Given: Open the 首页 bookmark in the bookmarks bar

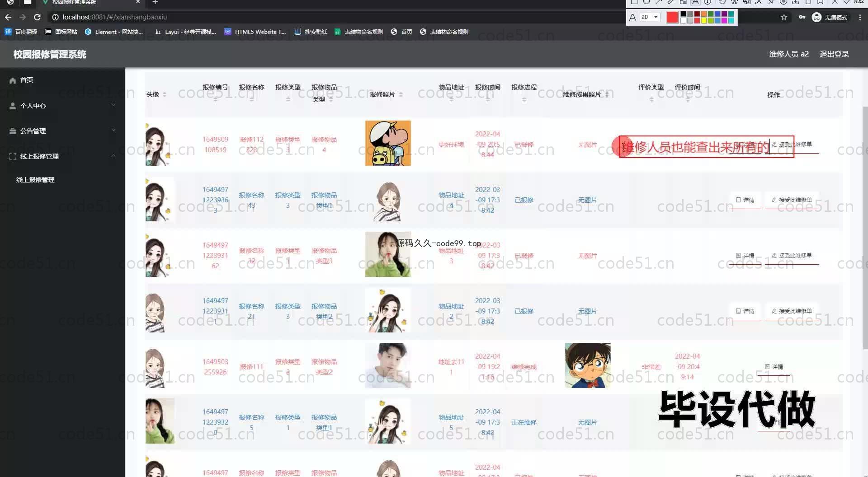Looking at the screenshot, I should pos(402,32).
